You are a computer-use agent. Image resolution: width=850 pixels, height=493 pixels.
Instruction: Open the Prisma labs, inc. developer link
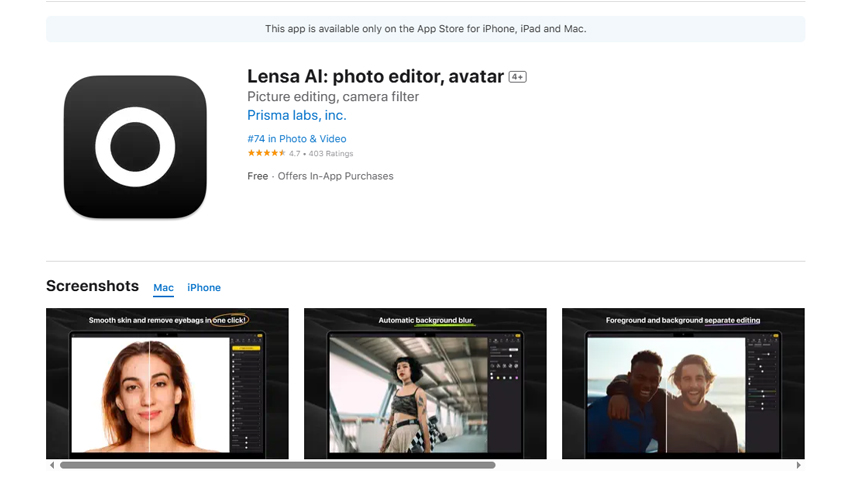[x=297, y=116]
